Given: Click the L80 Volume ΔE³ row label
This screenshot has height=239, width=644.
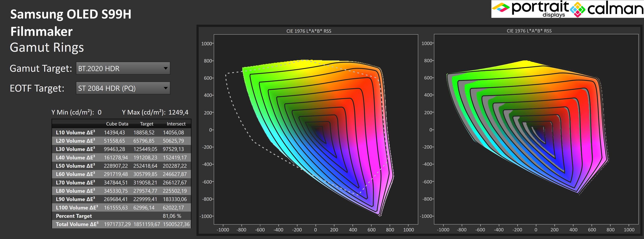Looking at the screenshot, I should point(75,191).
